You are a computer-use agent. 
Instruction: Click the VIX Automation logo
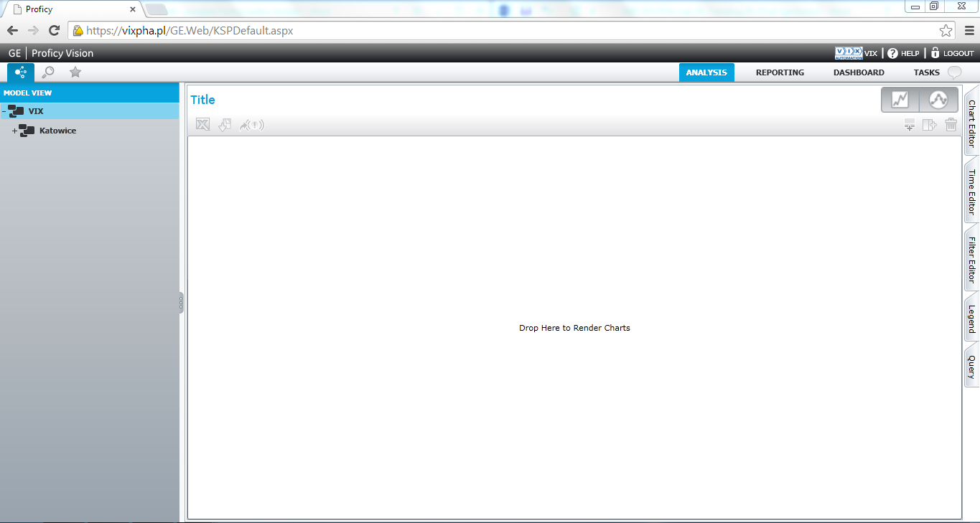tap(849, 53)
